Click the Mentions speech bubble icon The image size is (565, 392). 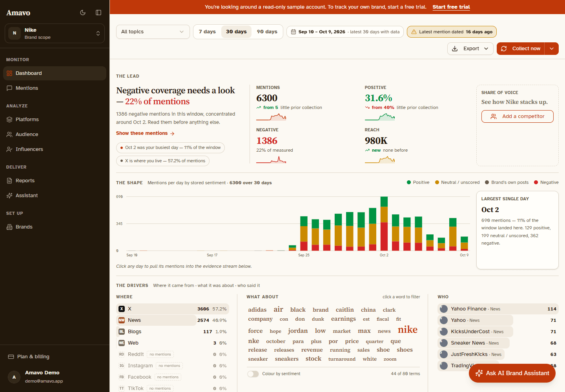[9, 88]
